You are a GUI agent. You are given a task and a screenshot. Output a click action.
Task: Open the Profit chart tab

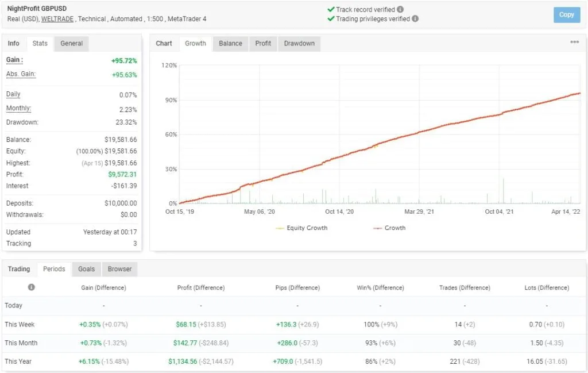262,43
